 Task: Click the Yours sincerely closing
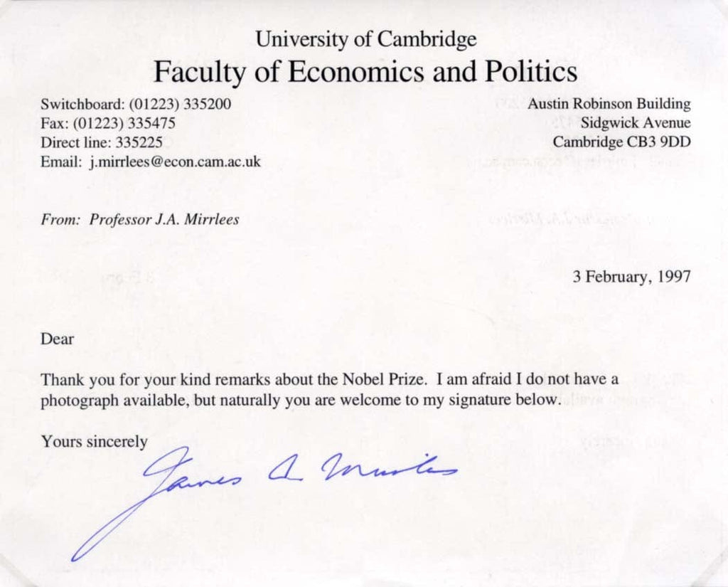tap(95, 441)
